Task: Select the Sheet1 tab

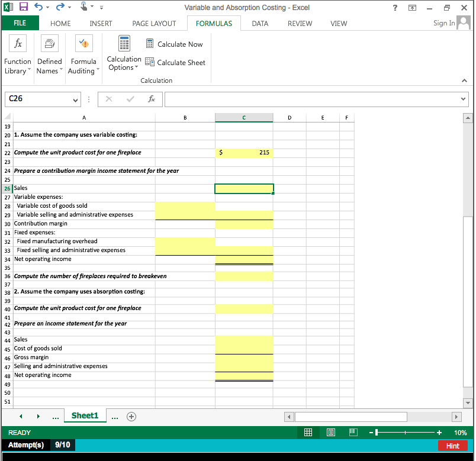Action: 85,415
